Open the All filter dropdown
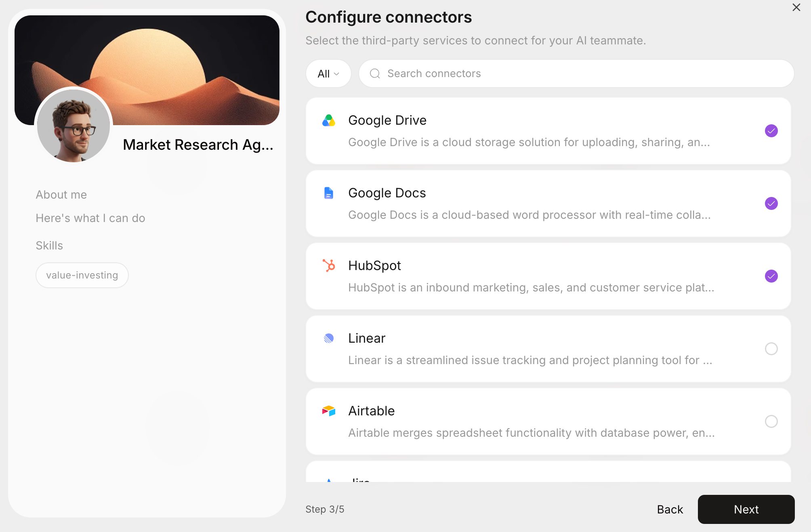The image size is (811, 532). click(328, 73)
